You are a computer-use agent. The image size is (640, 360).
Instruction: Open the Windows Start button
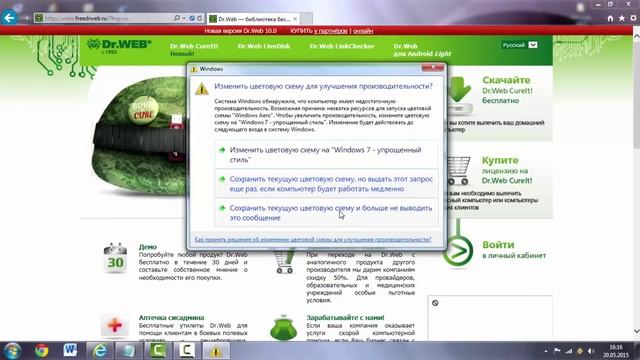12,351
